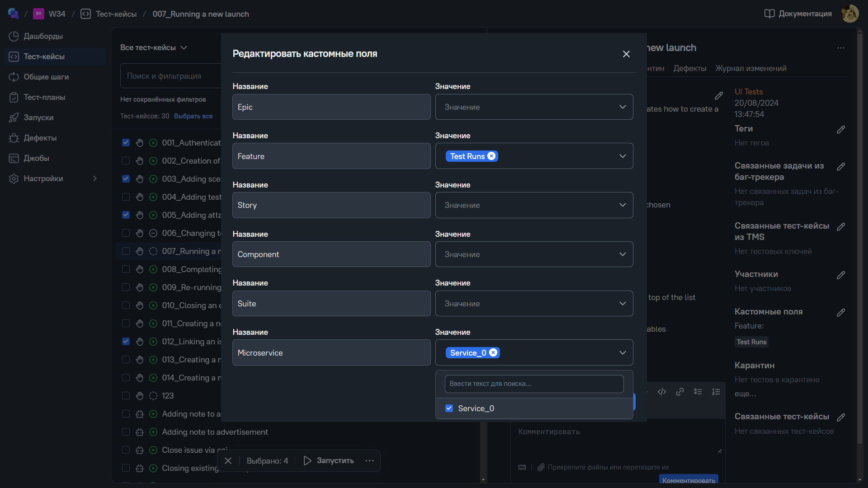Screen dimensions: 868x488
Task: Click the Выбрать все link
Action: point(193,116)
